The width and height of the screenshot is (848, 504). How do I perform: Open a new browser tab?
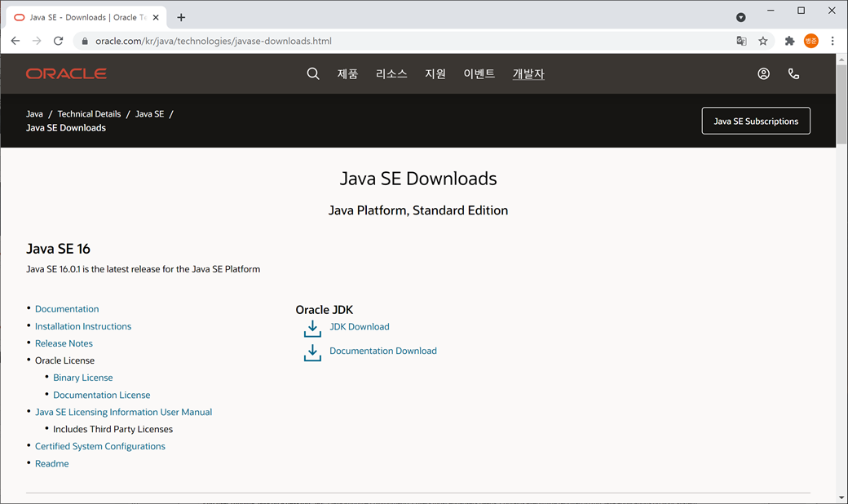click(x=181, y=17)
